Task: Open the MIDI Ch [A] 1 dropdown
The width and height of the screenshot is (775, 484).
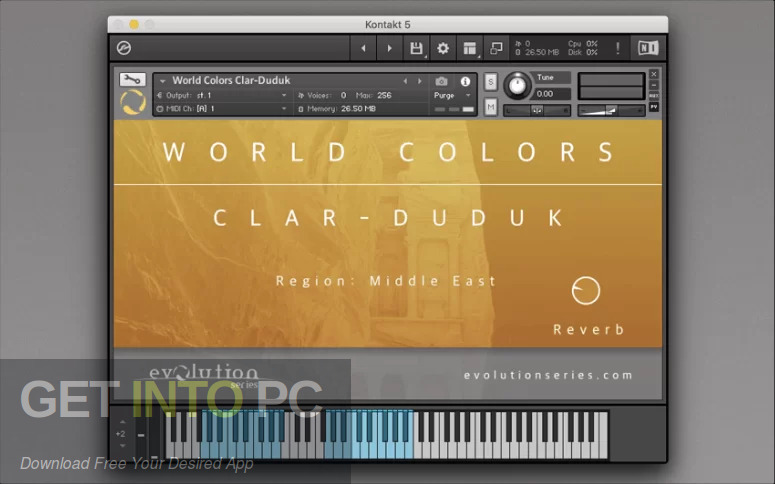Action: click(x=222, y=109)
